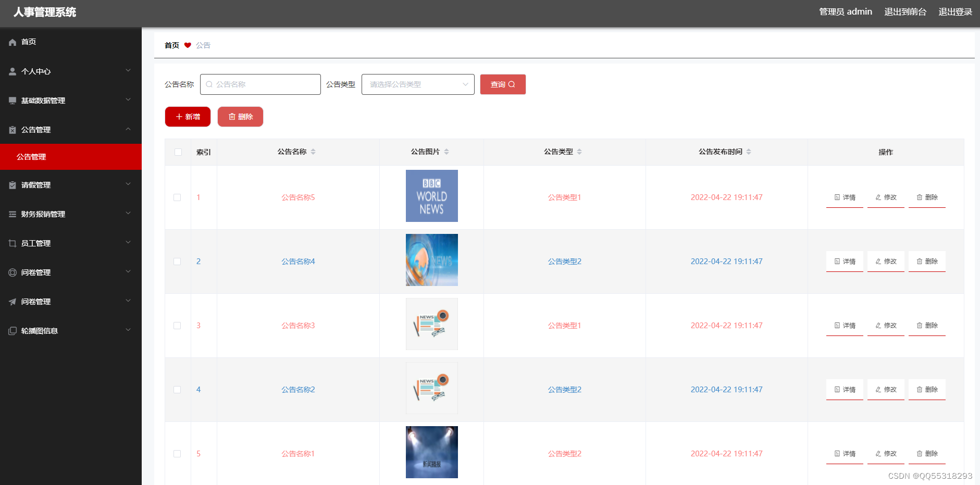Image resolution: width=980 pixels, height=485 pixels.
Task: Click the user icon next to 个人中心
Action: tap(13, 71)
